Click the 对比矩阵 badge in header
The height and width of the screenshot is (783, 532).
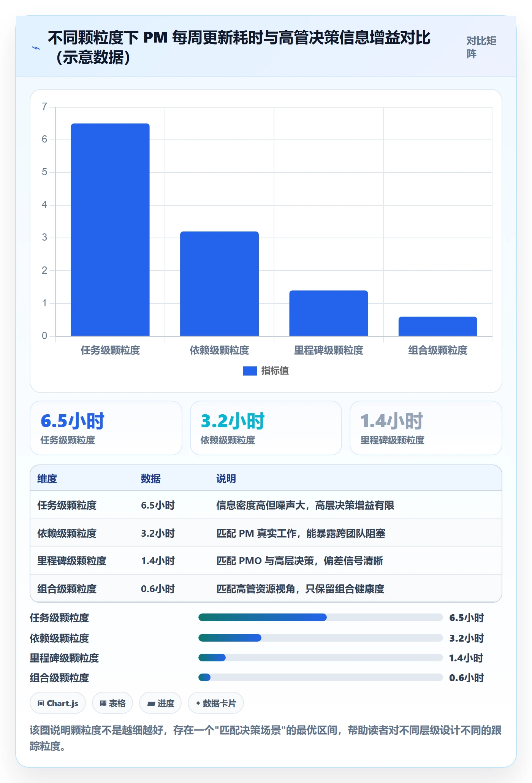pos(481,48)
